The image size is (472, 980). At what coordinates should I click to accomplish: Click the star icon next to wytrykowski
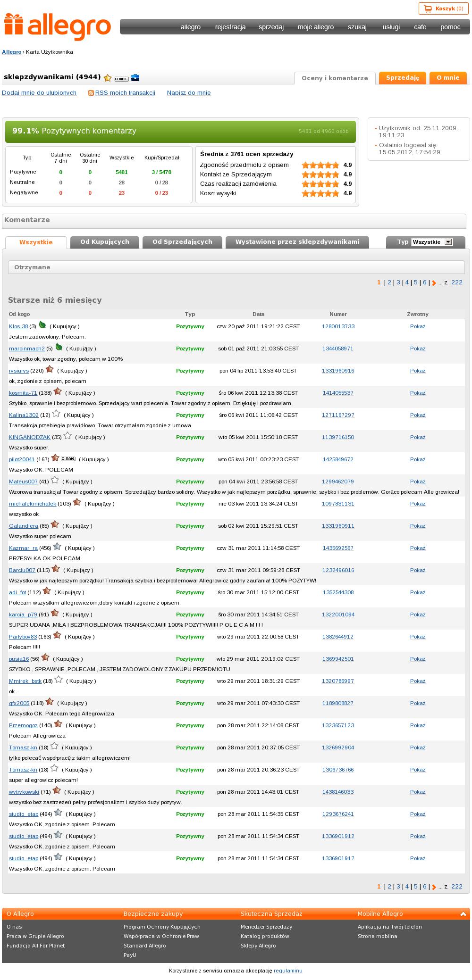click(x=57, y=790)
